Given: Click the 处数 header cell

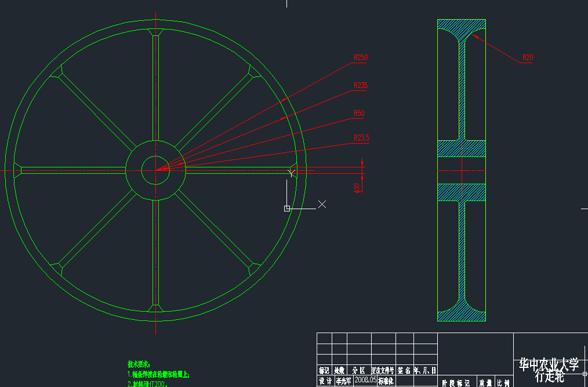Looking at the screenshot, I should [x=339, y=371].
